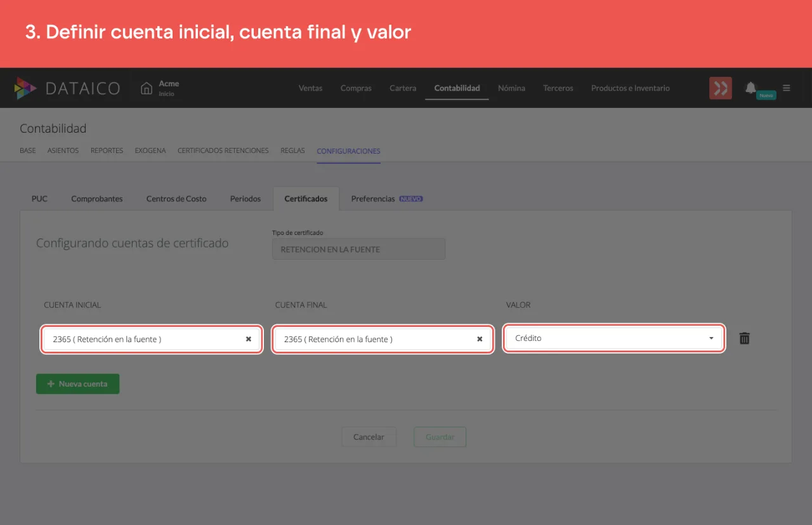Click the Cuenta Final 2365 field
Viewport: 812px width, 525px height.
383,339
